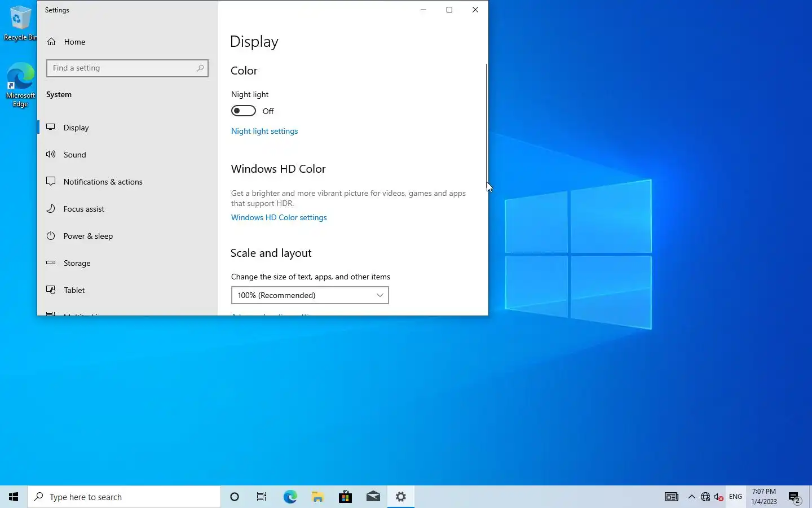Open Windows HD Color settings link
This screenshot has width=812, height=508.
coord(279,217)
